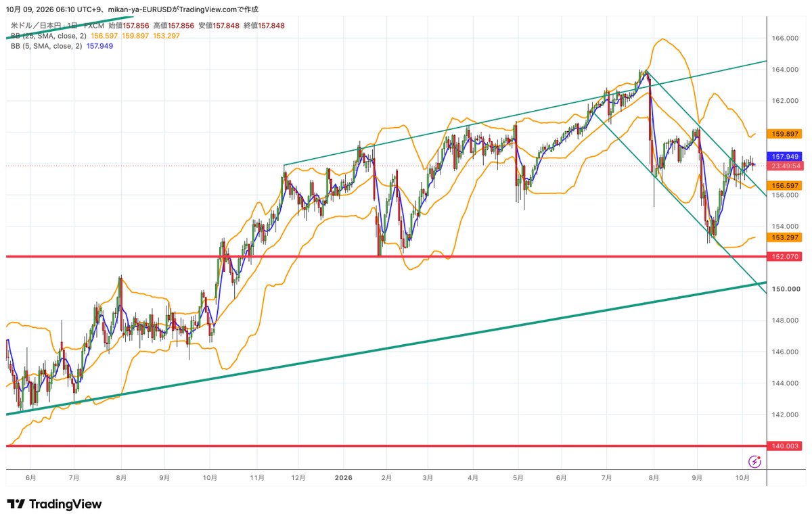Click the 4月 label on time axis
The image size is (812, 522).
pos(472,477)
